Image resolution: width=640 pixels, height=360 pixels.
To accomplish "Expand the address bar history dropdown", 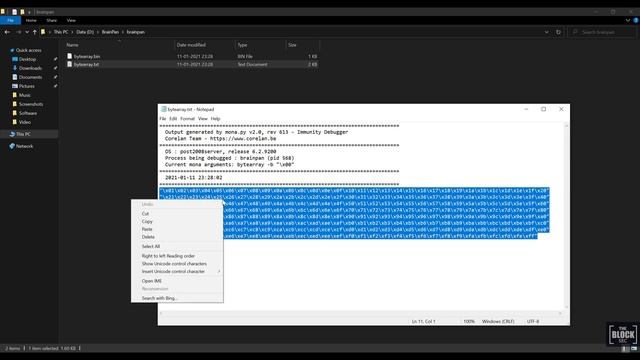I will click(x=547, y=32).
